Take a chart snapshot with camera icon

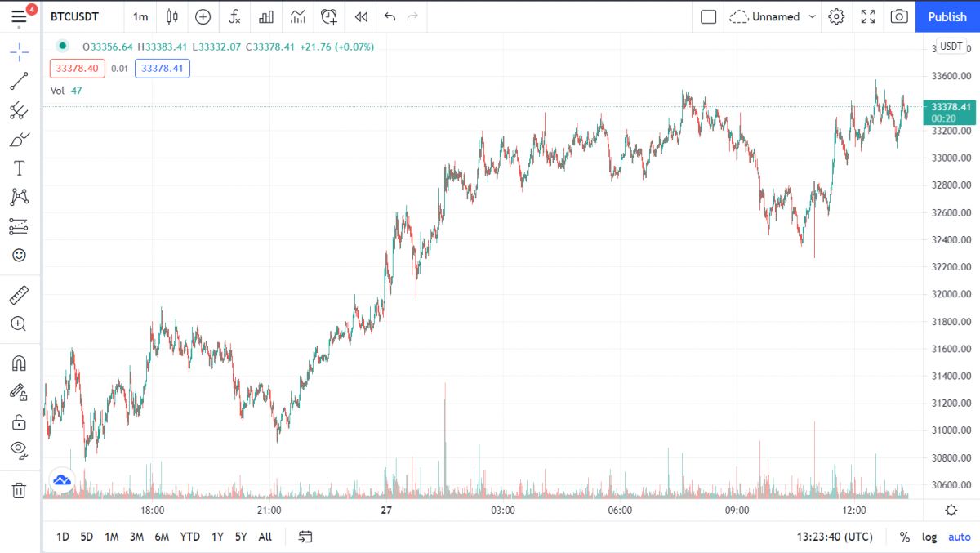899,16
